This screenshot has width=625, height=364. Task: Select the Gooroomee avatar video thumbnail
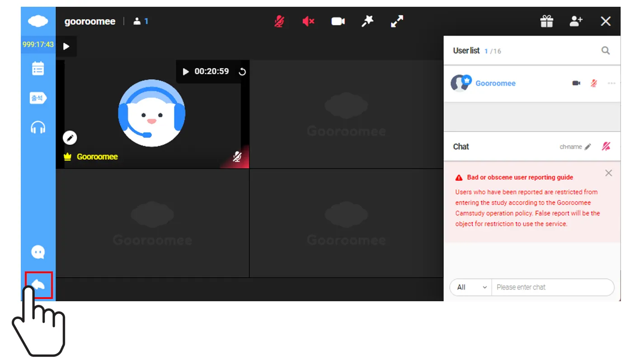coord(152,113)
